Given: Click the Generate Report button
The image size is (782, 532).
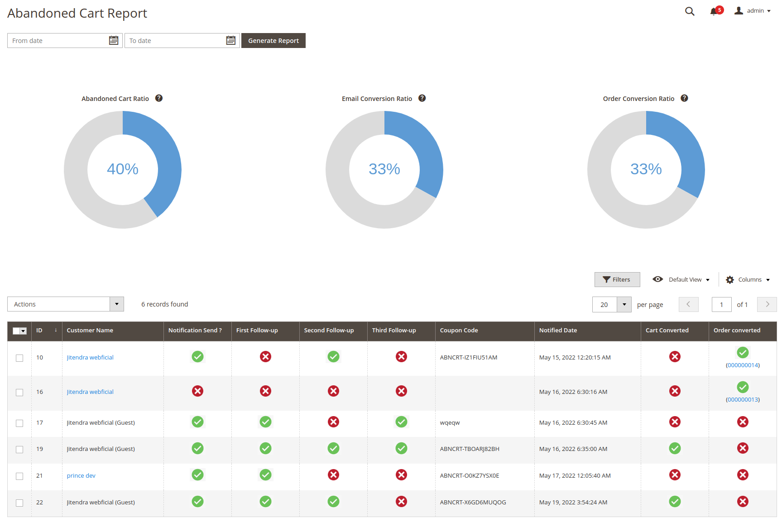Looking at the screenshot, I should pos(273,41).
